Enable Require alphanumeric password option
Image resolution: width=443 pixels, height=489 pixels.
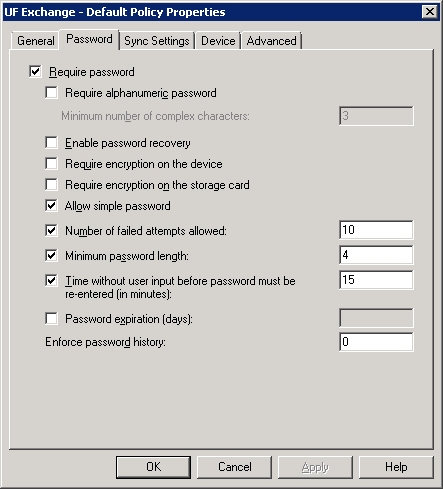tap(51, 93)
